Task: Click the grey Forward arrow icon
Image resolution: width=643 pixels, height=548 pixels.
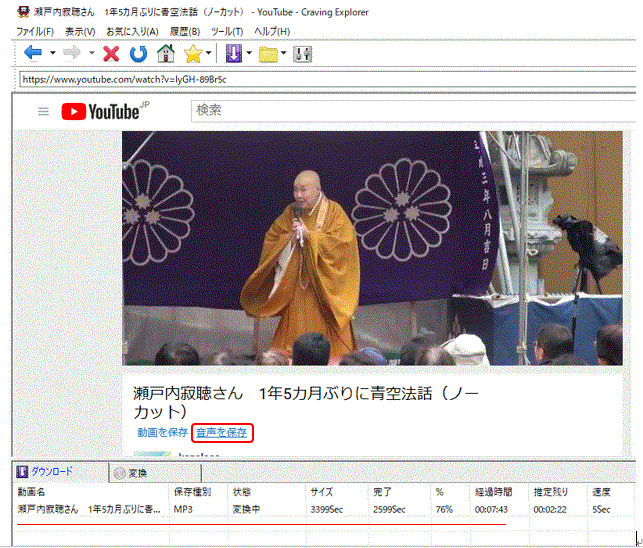Action: [72, 53]
